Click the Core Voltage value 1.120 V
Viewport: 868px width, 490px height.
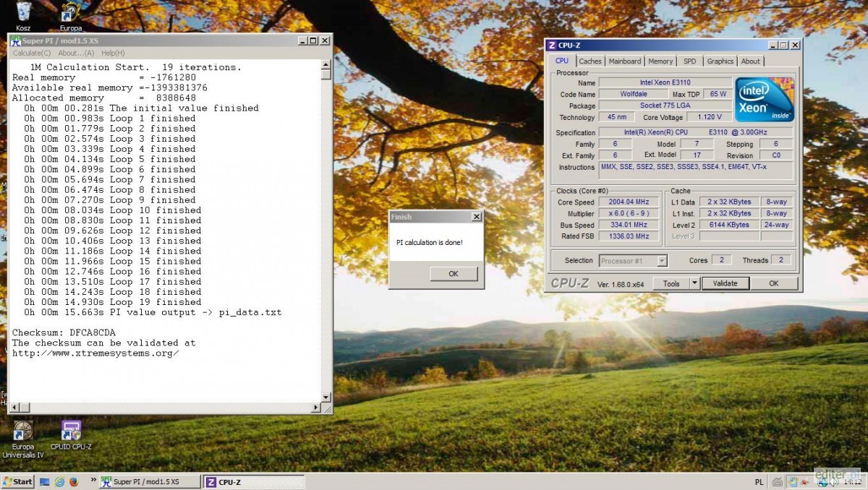[710, 117]
